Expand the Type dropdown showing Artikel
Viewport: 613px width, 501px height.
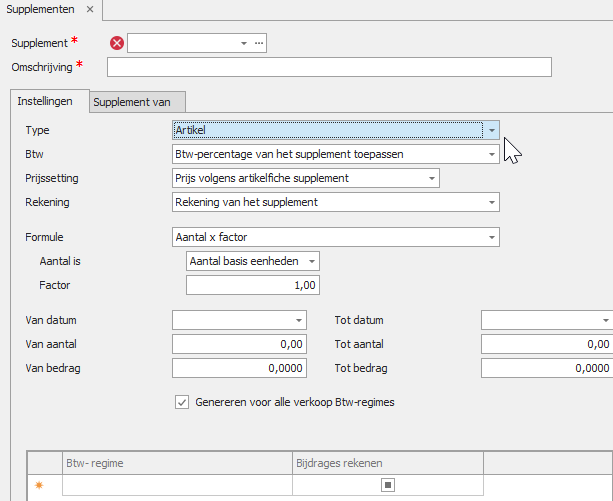click(x=492, y=130)
